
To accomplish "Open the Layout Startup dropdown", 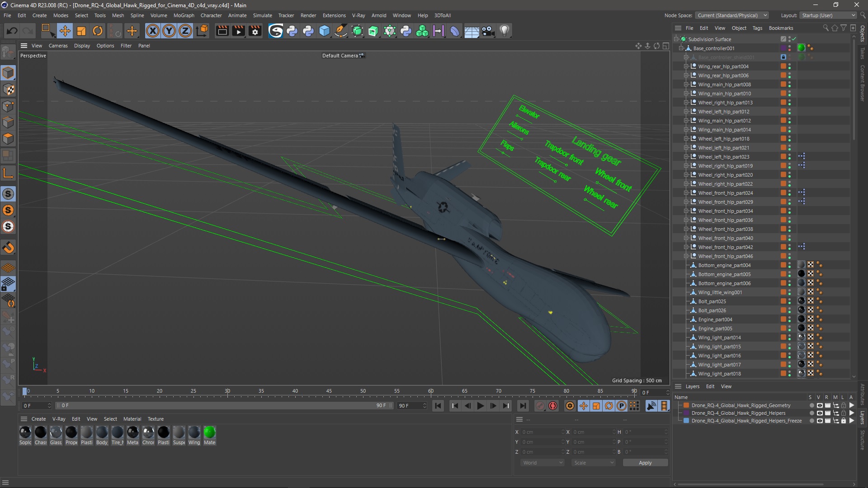I will click(x=828, y=15).
